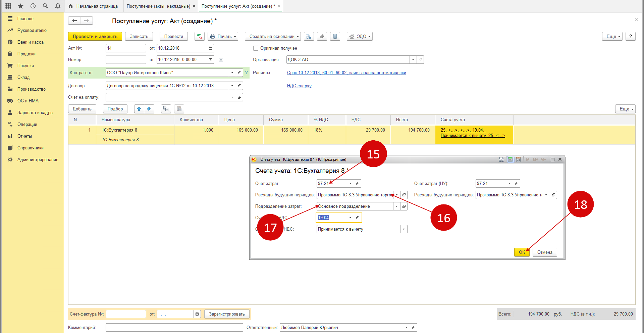This screenshot has height=333, width=644.
Task: Open document structure subordination icon
Action: click(x=309, y=36)
